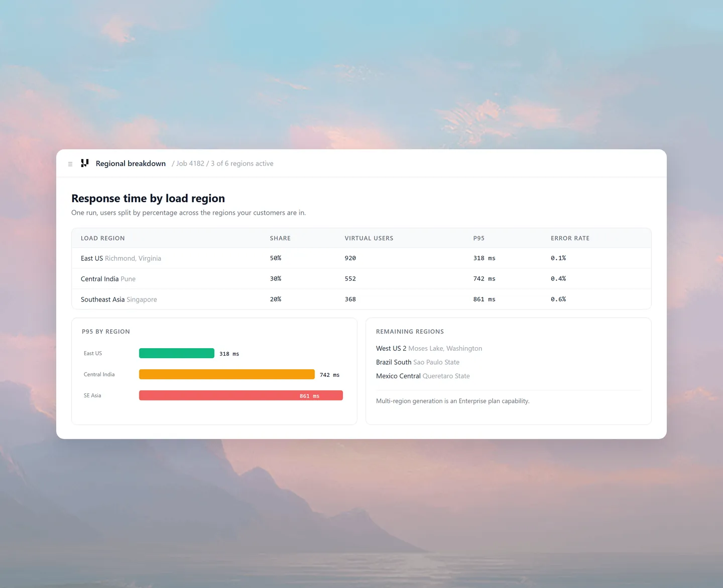Click the 318 ms table cell

[x=485, y=258]
